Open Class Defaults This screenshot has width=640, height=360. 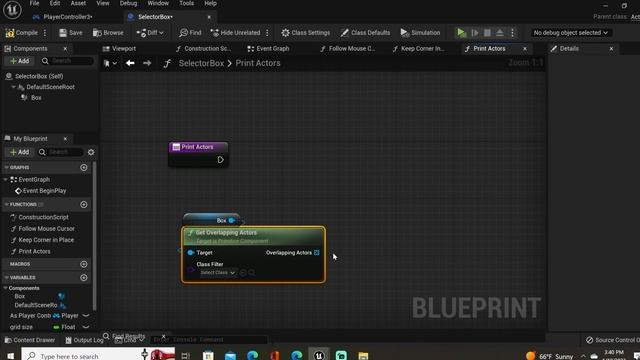coord(365,33)
